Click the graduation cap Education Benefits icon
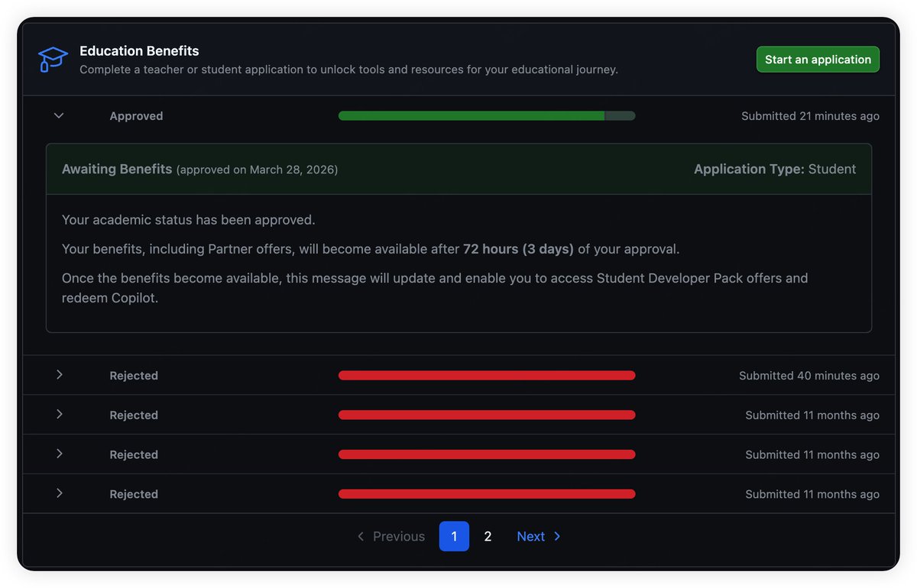Viewport: 917px width, 588px height. pos(53,60)
